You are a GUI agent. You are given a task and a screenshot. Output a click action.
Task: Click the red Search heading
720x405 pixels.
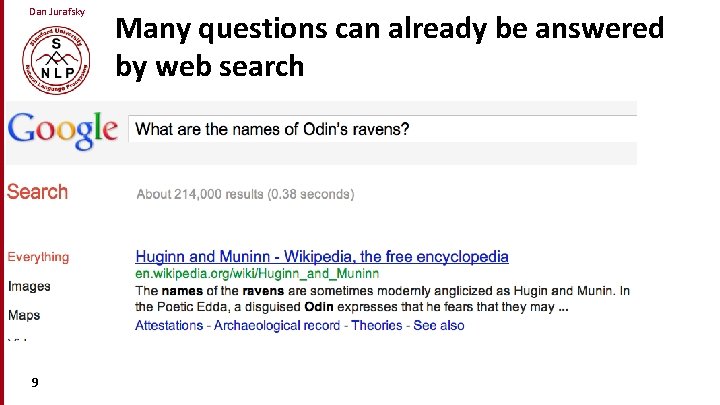[38, 192]
